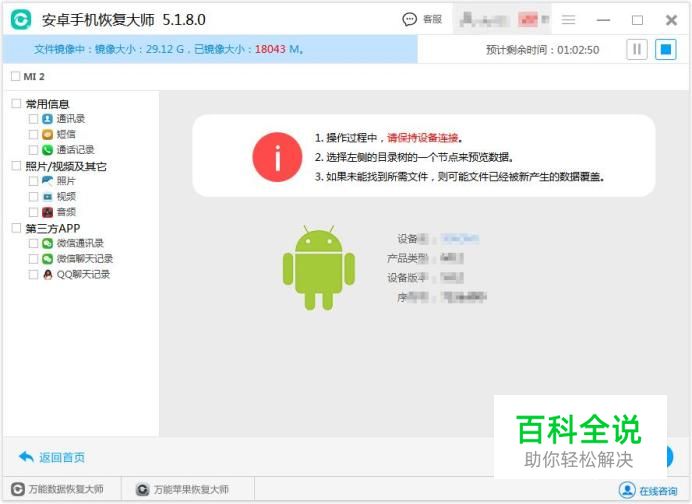Enable the 短信 messages checkbox
This screenshot has width=692, height=504.
click(x=33, y=134)
